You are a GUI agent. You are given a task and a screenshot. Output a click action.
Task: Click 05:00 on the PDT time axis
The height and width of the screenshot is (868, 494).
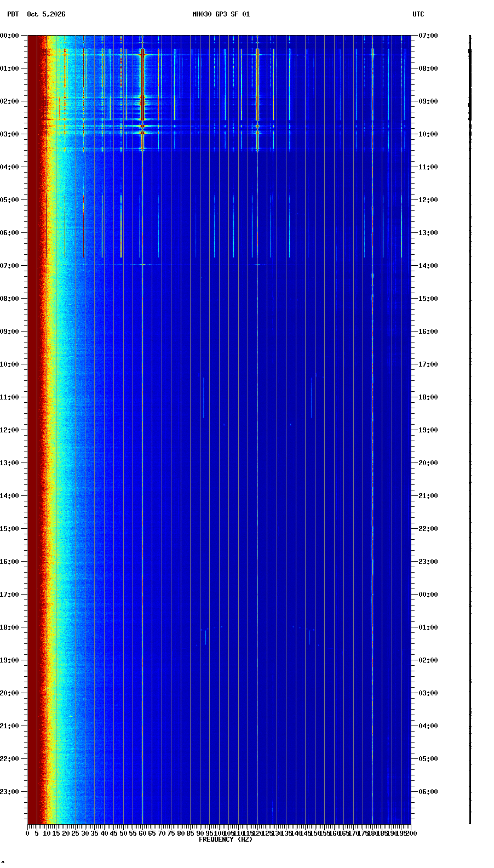(9, 200)
